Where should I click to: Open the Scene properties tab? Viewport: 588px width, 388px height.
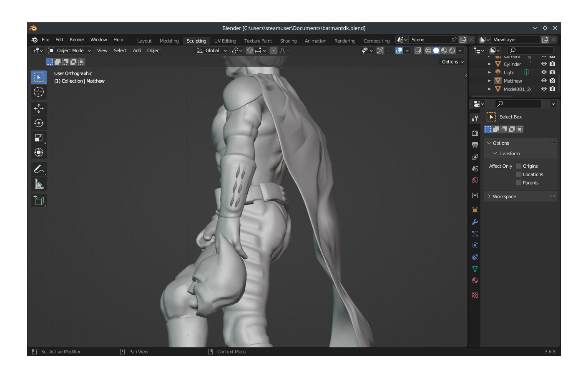tap(475, 169)
